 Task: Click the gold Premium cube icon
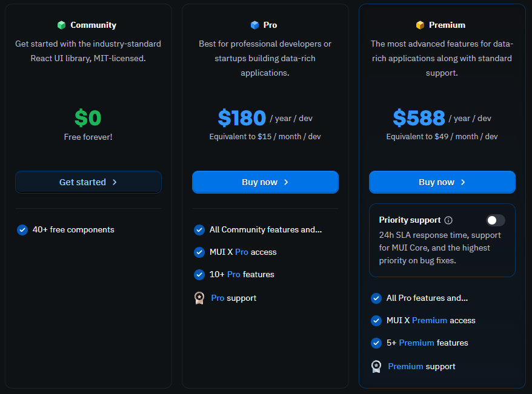pyautogui.click(x=420, y=25)
